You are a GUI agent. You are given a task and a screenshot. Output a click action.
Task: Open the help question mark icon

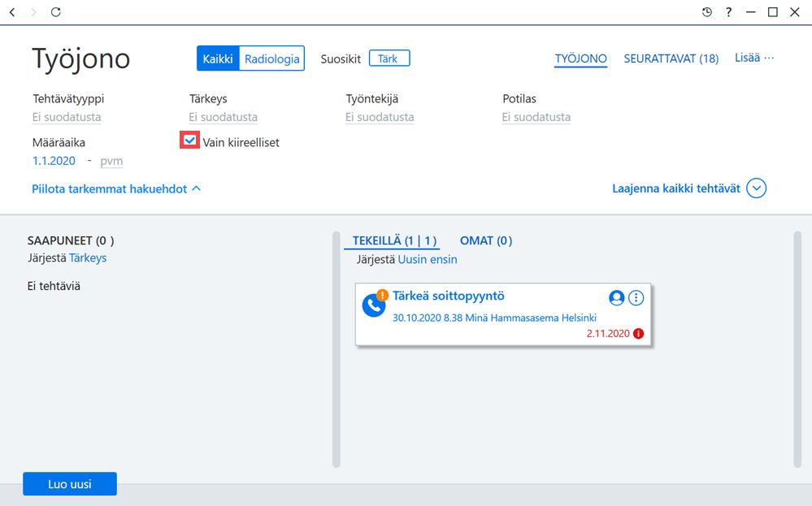(728, 12)
